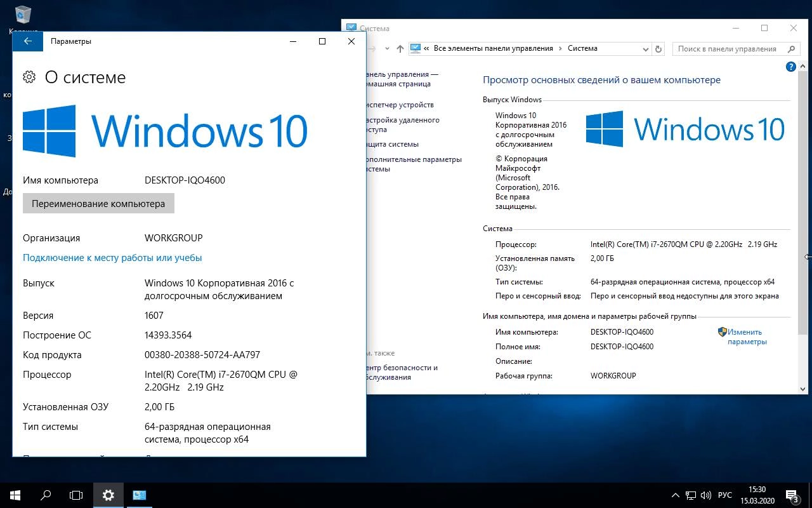Click the settings gear beside О системе
Screen dimensions: 812x508
(x=29, y=77)
